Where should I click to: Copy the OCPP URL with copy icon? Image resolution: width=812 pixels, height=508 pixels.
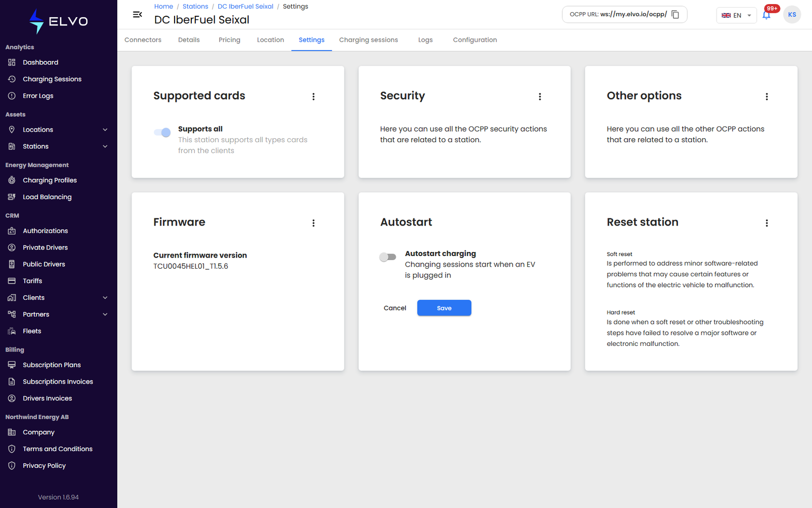pyautogui.click(x=675, y=15)
